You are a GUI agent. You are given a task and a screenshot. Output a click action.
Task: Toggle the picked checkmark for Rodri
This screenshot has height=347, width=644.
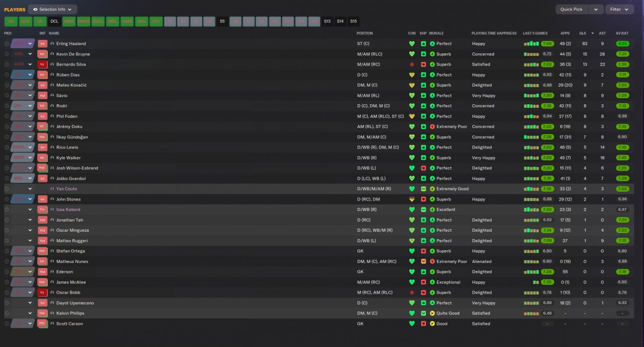(x=7, y=106)
